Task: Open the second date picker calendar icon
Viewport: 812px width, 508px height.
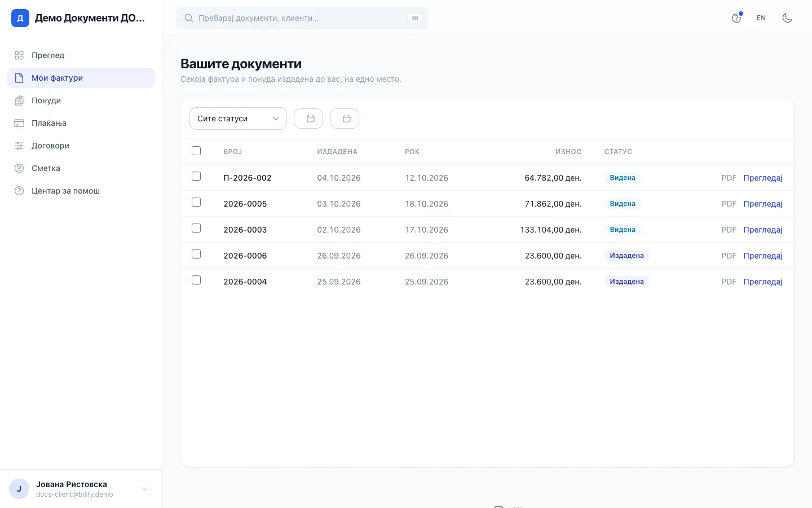Action: click(345, 119)
